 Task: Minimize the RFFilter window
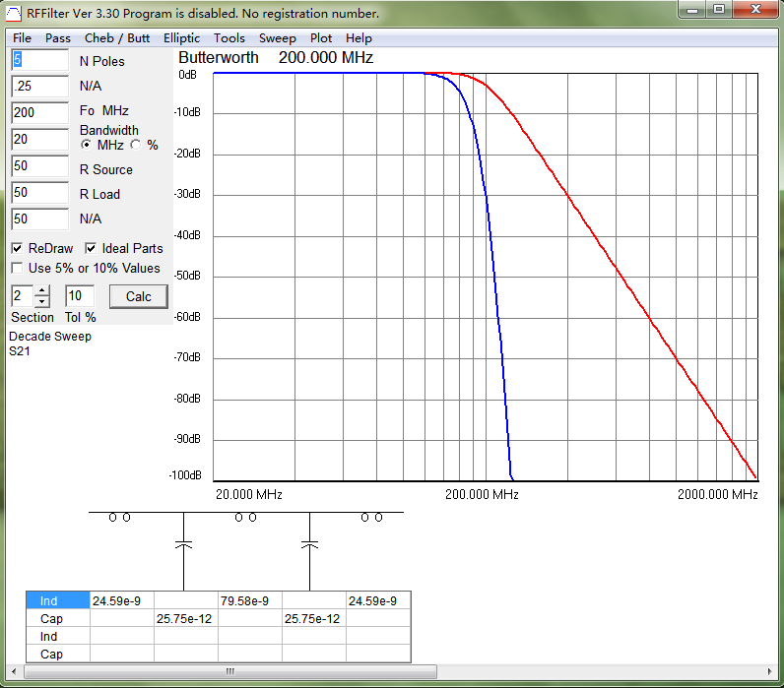click(x=692, y=10)
